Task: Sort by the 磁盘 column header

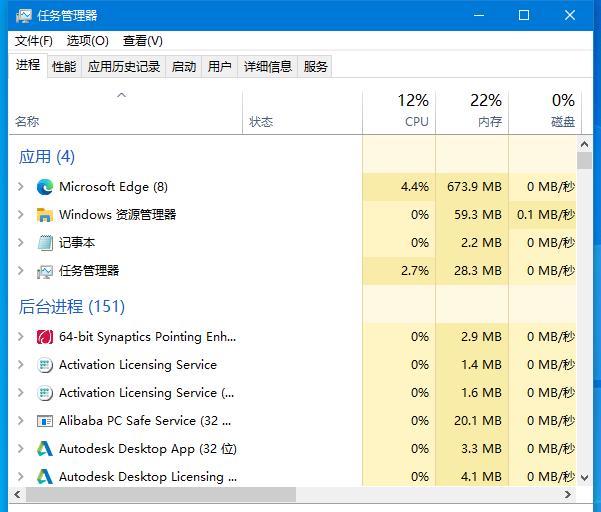Action: pyautogui.click(x=545, y=112)
